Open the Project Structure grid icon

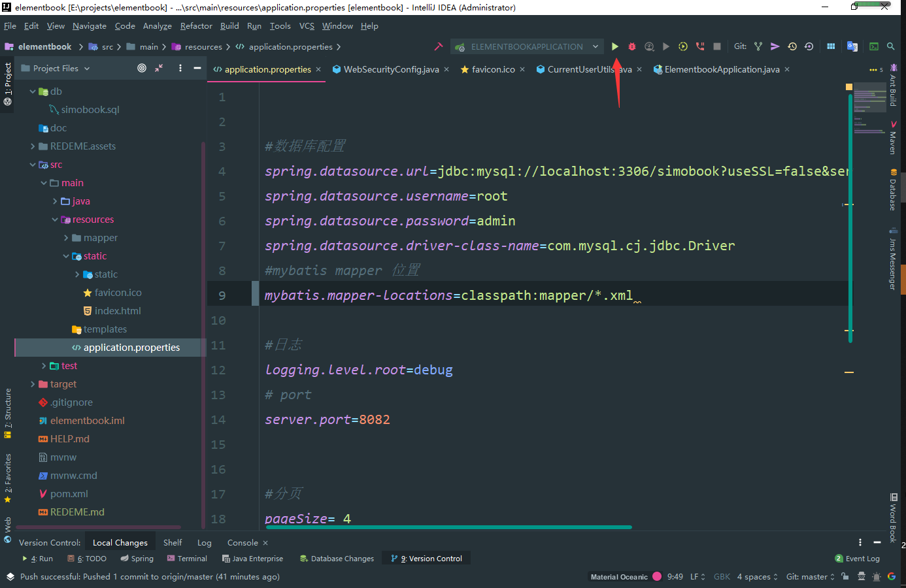[x=831, y=46]
